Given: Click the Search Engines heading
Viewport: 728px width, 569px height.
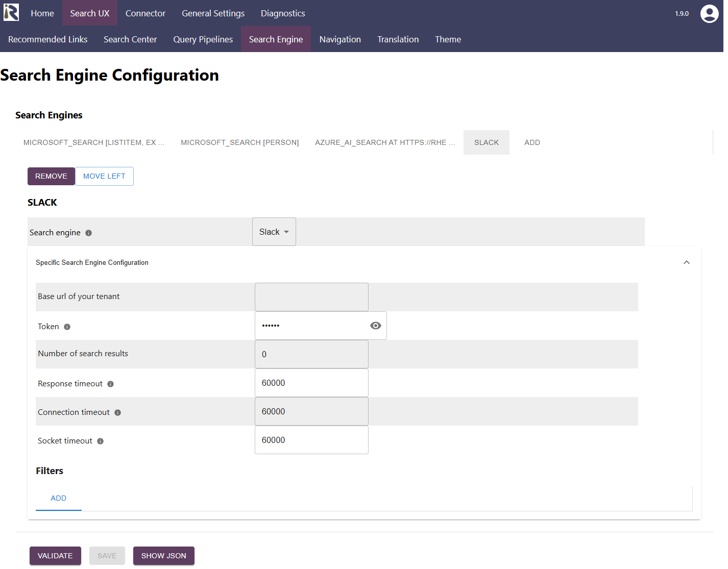Looking at the screenshot, I should click(49, 115).
